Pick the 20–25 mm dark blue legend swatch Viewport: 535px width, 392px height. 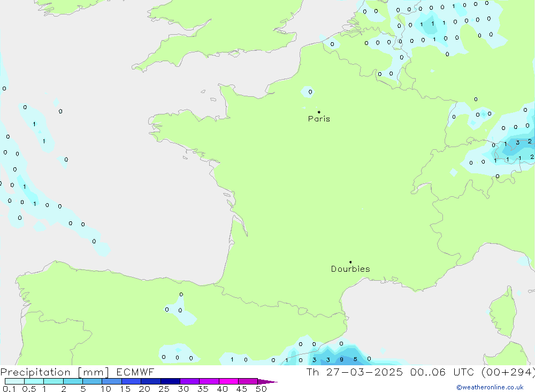tap(150, 381)
